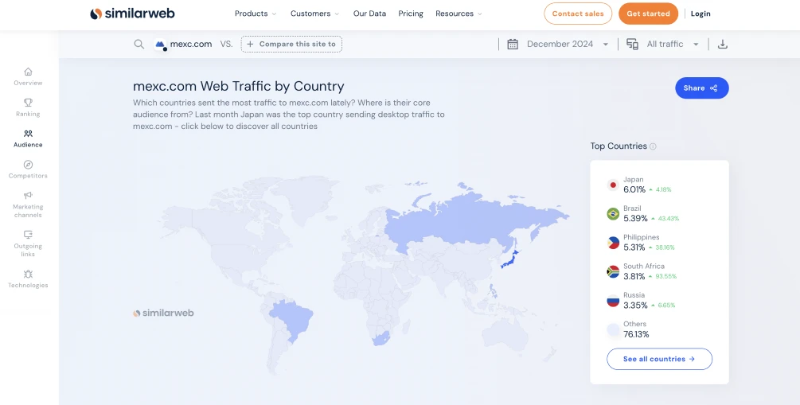Open Competitors compass icon in sidebar
800x405 pixels.
[x=28, y=165]
